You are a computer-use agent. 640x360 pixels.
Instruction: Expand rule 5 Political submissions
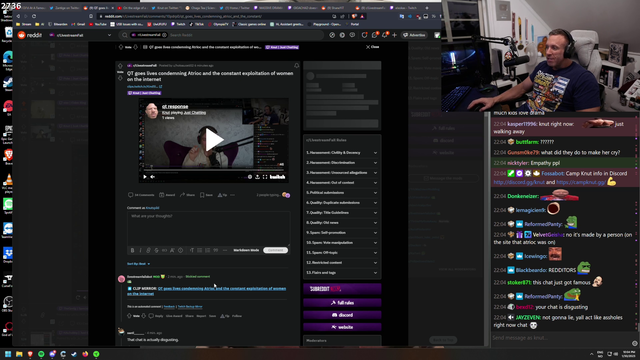342,193
